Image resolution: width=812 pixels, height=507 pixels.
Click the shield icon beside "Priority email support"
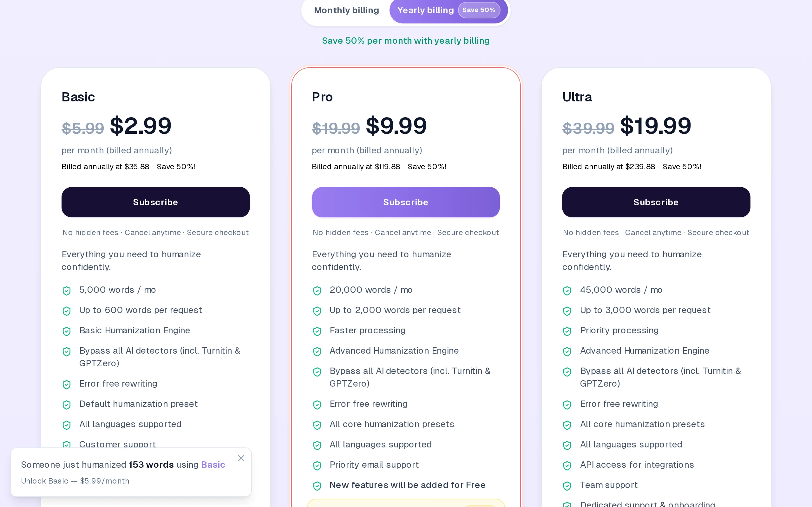pyautogui.click(x=317, y=465)
